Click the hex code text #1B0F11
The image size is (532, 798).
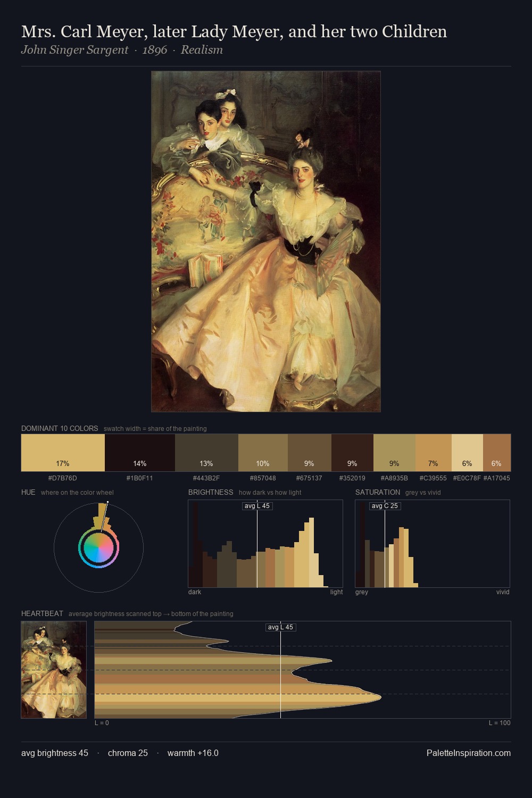pyautogui.click(x=140, y=478)
